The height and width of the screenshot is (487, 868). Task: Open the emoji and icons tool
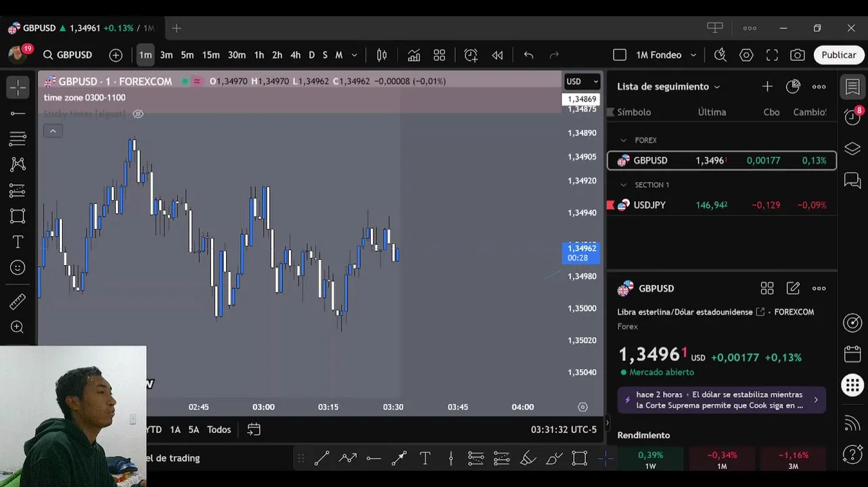pyautogui.click(x=18, y=268)
